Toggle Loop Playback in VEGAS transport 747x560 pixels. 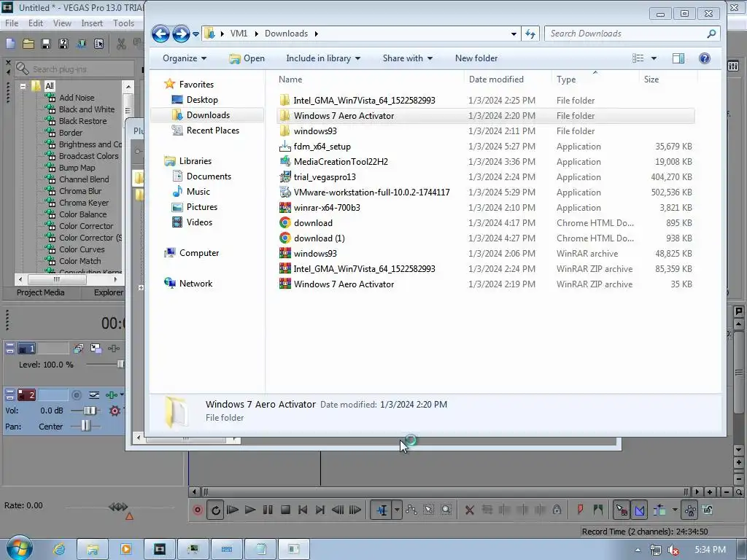point(215,510)
